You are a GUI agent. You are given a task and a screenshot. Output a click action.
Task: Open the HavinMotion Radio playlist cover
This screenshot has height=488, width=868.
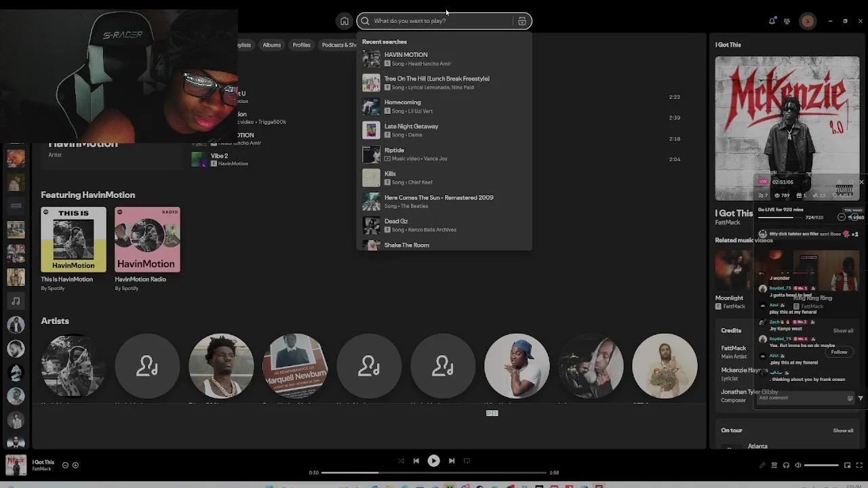click(x=147, y=240)
